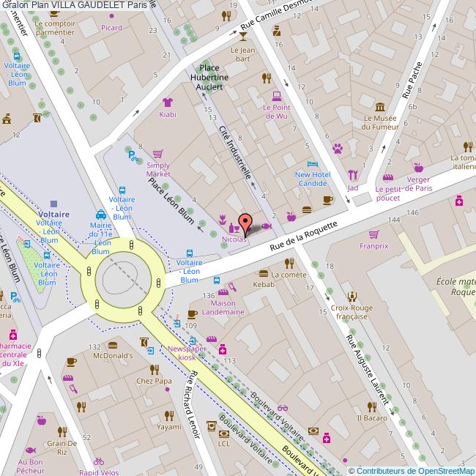This screenshot has height=476, width=476.
Task: Click the Le Point de Wu computer icon
Action: click(x=276, y=95)
